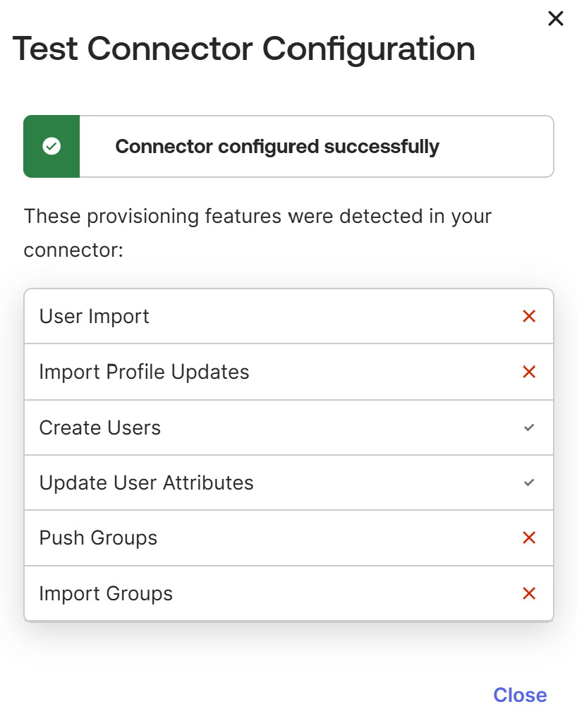
Task: Click the provisioning features description text
Action: [x=257, y=233]
